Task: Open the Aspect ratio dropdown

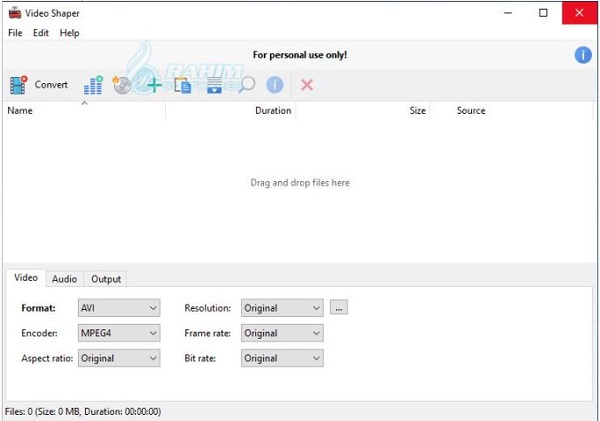Action: [119, 358]
